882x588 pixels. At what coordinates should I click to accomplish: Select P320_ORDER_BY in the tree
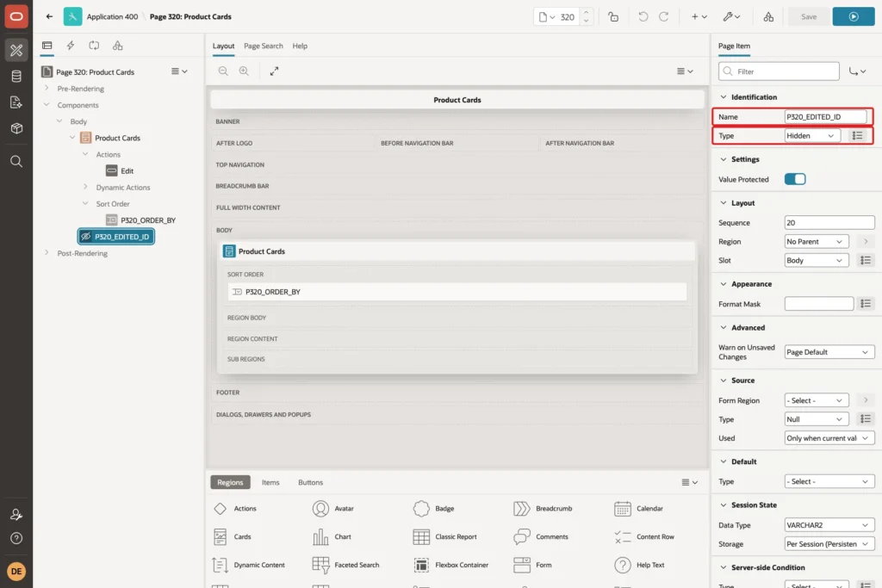[148, 220]
